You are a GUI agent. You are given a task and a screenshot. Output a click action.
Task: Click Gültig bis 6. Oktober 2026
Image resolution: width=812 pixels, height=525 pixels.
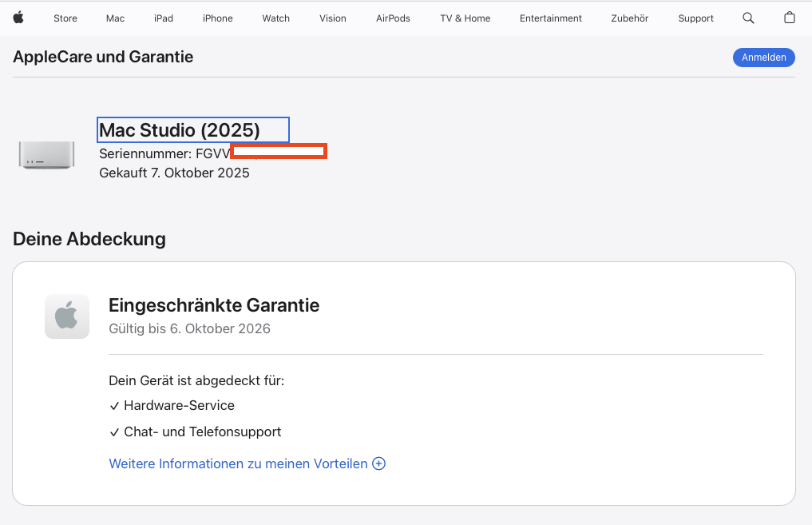click(189, 328)
